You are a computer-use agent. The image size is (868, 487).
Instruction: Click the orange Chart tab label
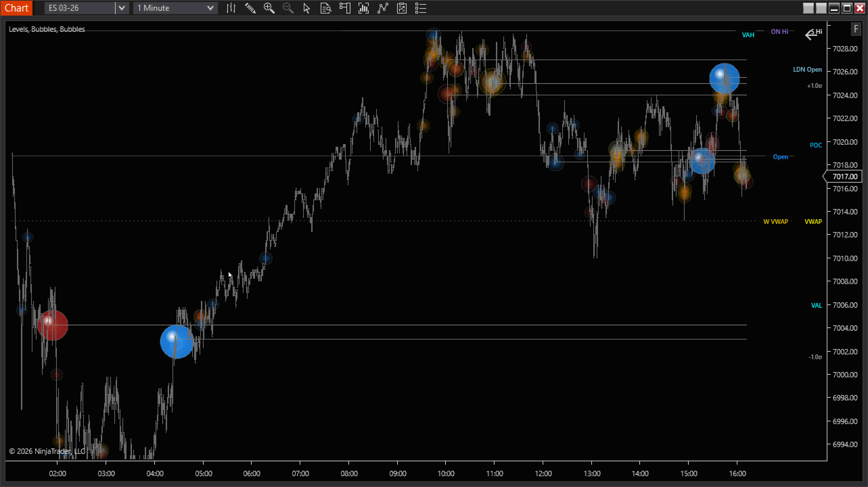click(x=16, y=8)
